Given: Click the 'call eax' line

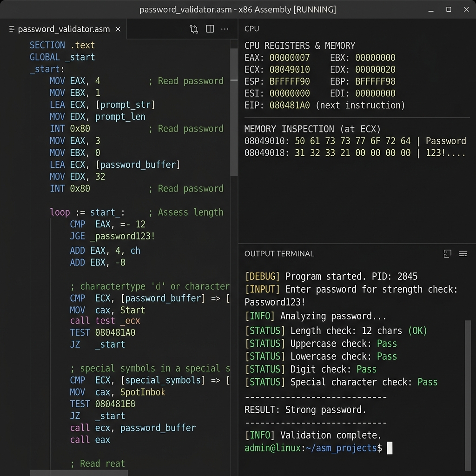Looking at the screenshot, I should pyautogui.click(x=90, y=440).
